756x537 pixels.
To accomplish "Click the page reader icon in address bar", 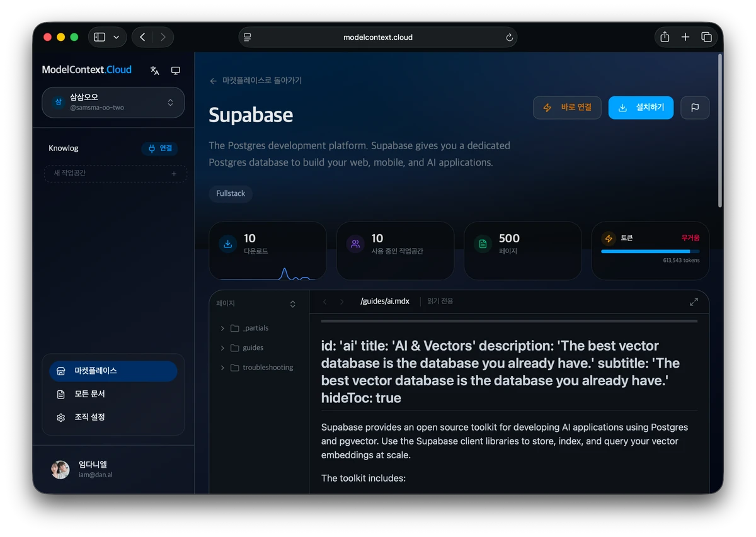I will coord(248,37).
